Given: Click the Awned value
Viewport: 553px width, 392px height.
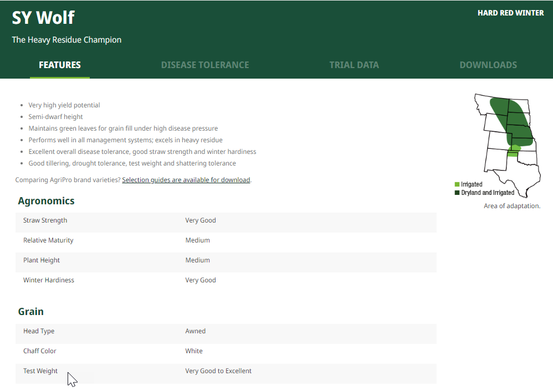Looking at the screenshot, I should (x=196, y=331).
